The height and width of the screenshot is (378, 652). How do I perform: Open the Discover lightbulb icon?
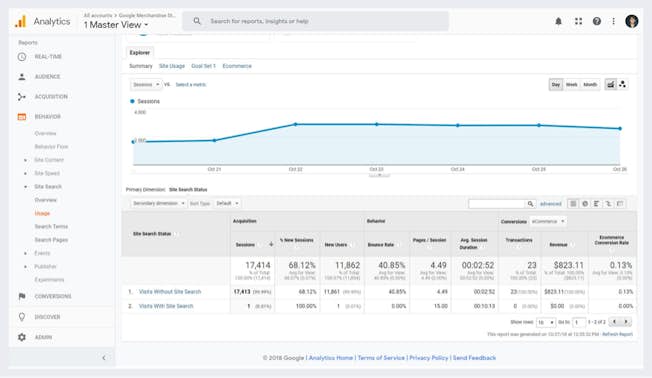[x=22, y=317]
